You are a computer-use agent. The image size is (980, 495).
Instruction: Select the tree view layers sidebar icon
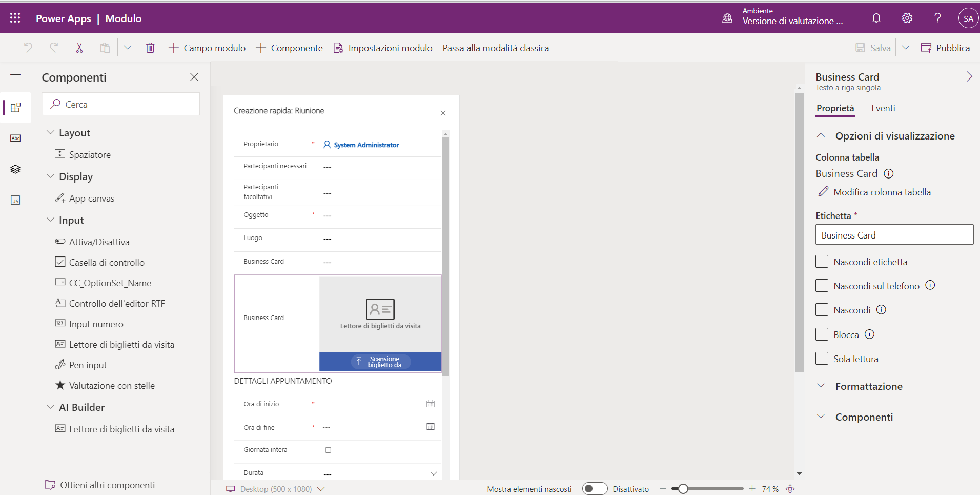click(15, 169)
